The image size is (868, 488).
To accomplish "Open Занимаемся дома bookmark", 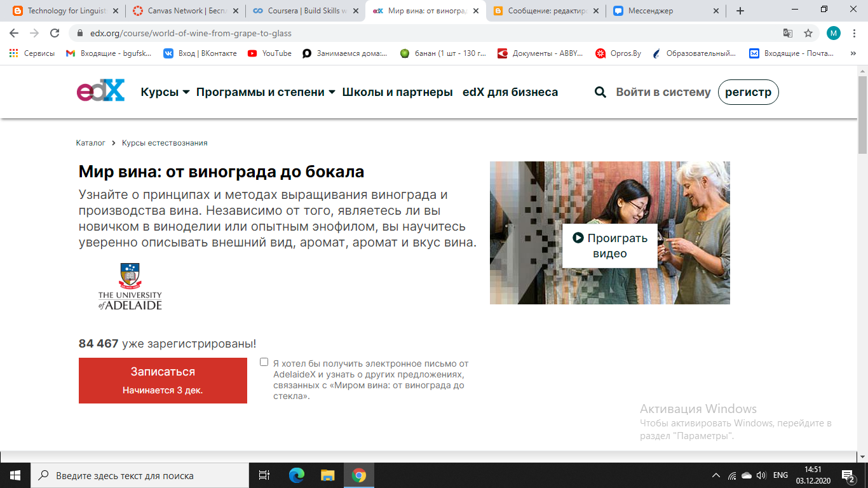I will click(x=345, y=53).
